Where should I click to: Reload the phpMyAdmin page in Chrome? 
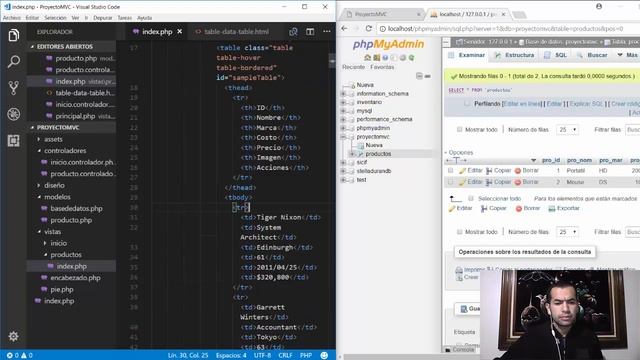(369, 29)
